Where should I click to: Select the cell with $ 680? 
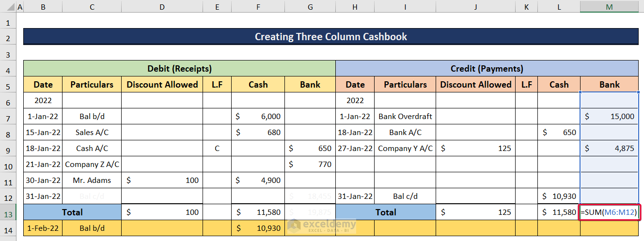coord(258,132)
